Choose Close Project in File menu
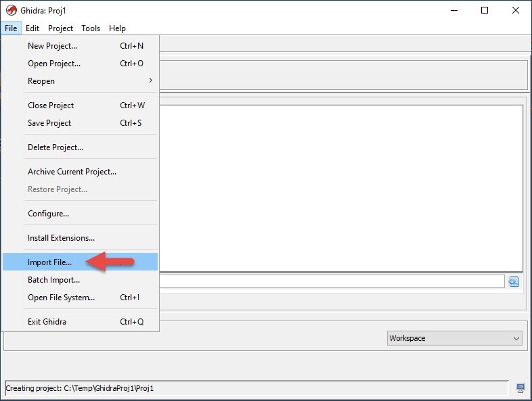The image size is (532, 401). pyautogui.click(x=51, y=105)
